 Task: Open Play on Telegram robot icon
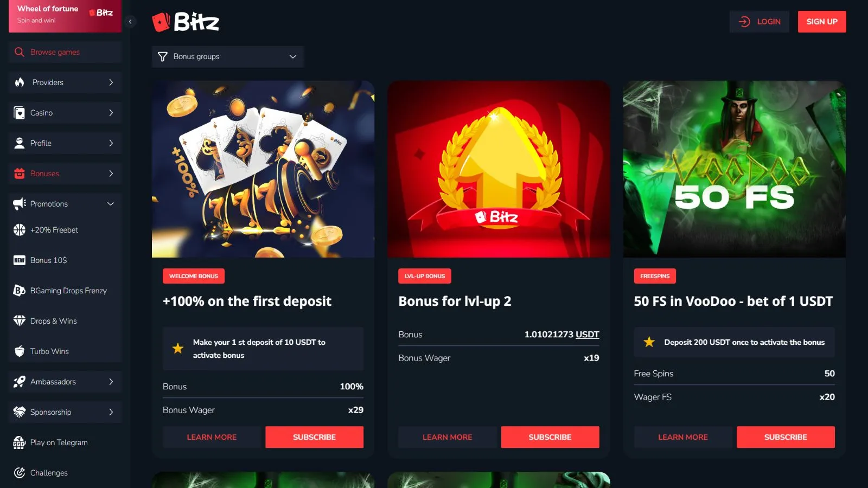(20, 442)
